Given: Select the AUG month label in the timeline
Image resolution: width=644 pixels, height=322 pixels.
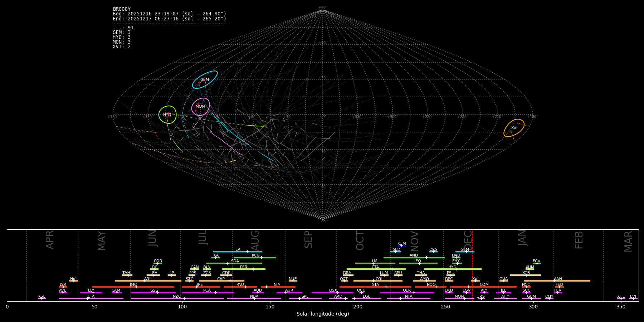Looking at the screenshot, I should coord(255,240).
